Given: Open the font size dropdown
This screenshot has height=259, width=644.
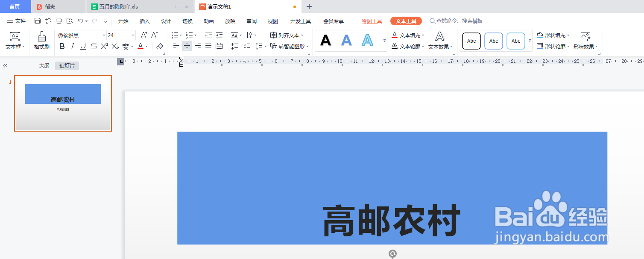Looking at the screenshot, I should [x=132, y=35].
